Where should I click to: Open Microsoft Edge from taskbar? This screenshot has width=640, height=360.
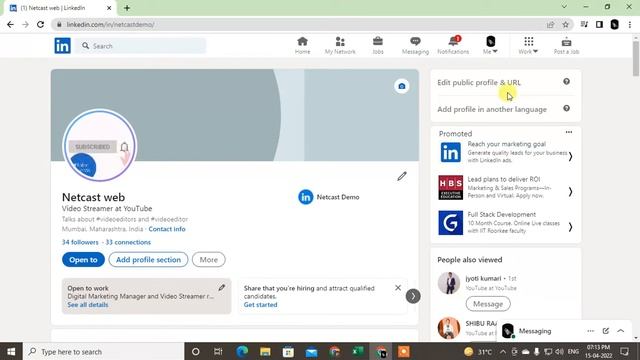(x=242, y=351)
